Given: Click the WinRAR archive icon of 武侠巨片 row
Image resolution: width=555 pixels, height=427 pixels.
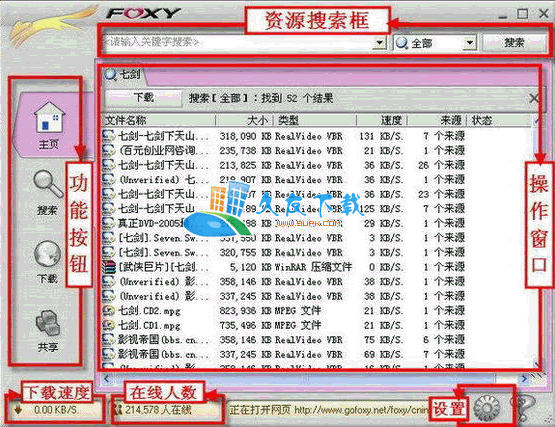Looking at the screenshot, I should (x=109, y=267).
